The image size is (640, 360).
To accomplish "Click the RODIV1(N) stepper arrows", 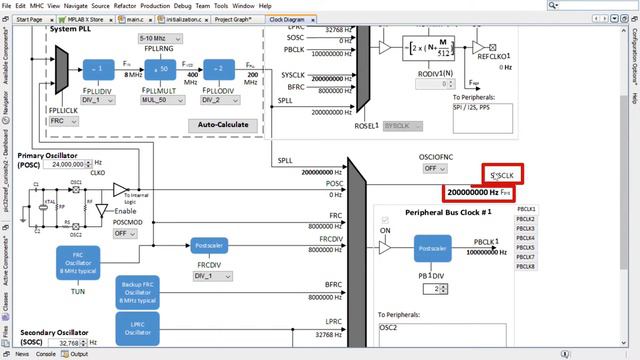I will click(x=451, y=84).
